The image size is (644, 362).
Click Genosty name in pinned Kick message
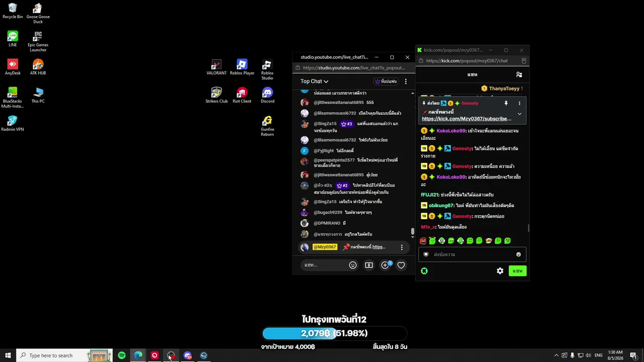pos(469,104)
